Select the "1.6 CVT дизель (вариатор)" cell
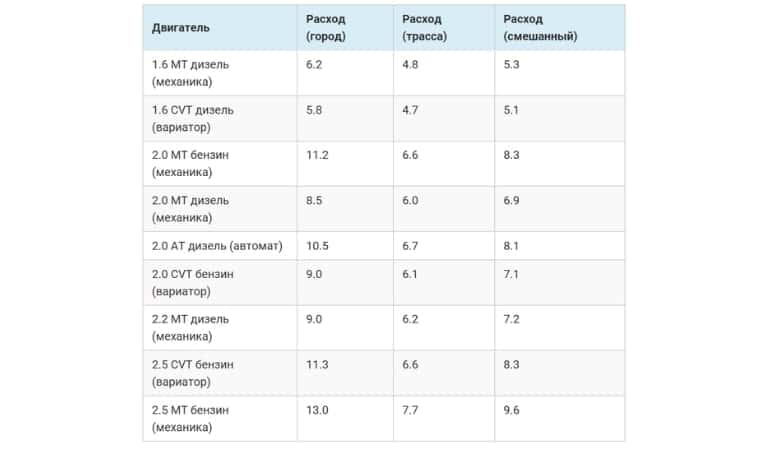The image size is (770, 450). (192, 118)
